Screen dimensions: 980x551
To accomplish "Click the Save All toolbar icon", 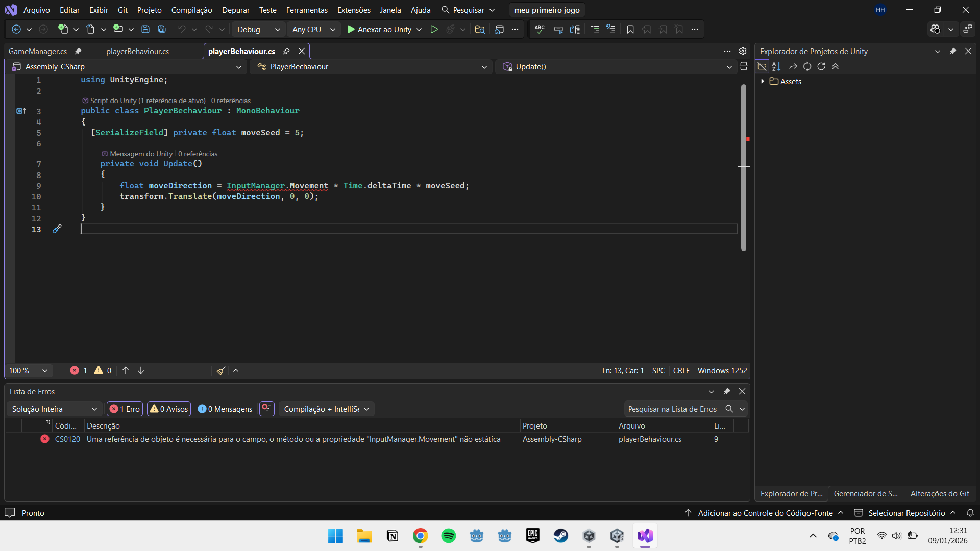I will (162, 30).
